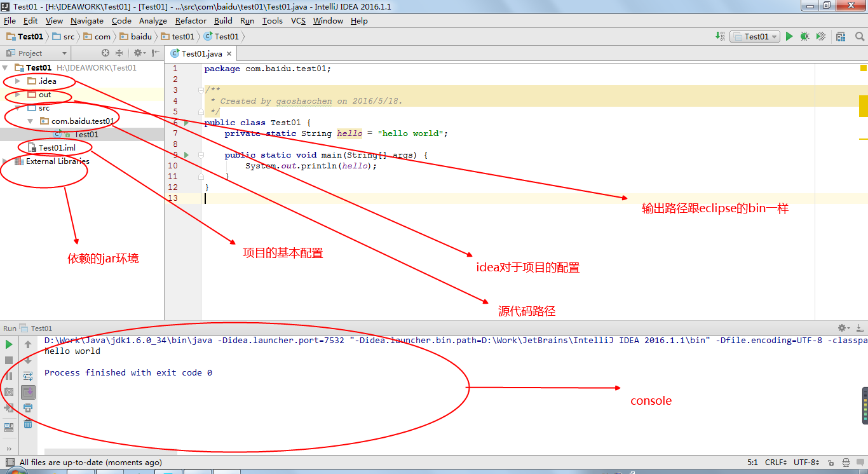Click the Dump Threads camera icon
The width and height of the screenshot is (868, 474).
tap(9, 392)
